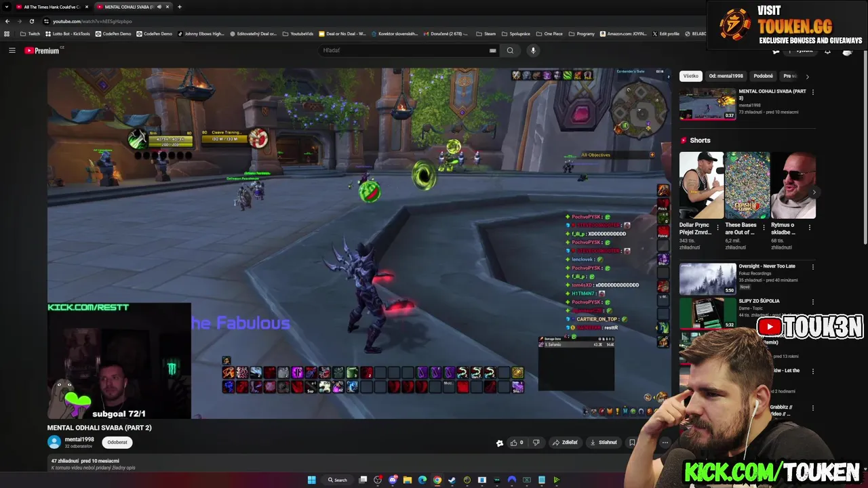Open the Dollar Prync short thumbnail
The width and height of the screenshot is (868, 488).
tap(701, 185)
